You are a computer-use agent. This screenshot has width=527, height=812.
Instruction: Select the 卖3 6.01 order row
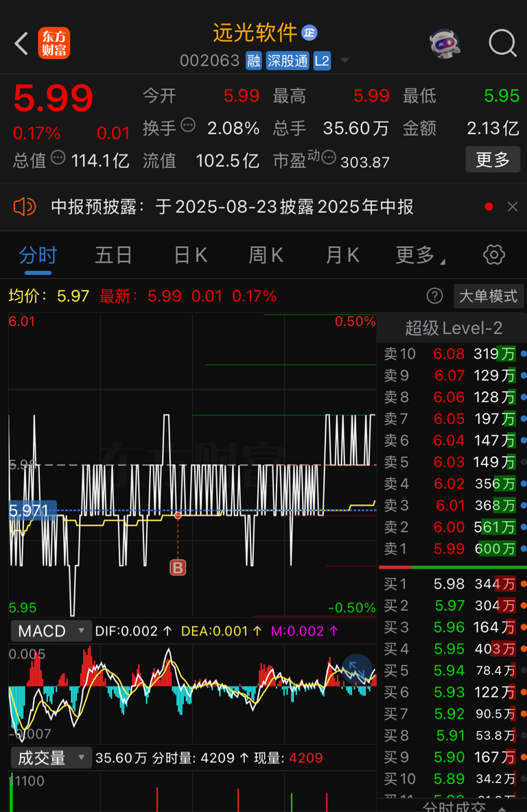pos(452,505)
